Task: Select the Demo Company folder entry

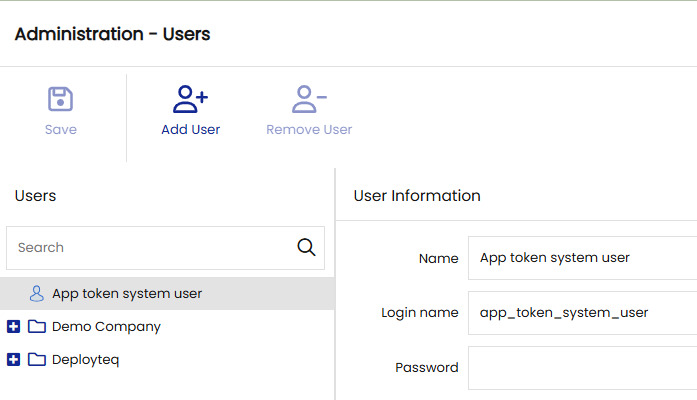Action: [106, 327]
